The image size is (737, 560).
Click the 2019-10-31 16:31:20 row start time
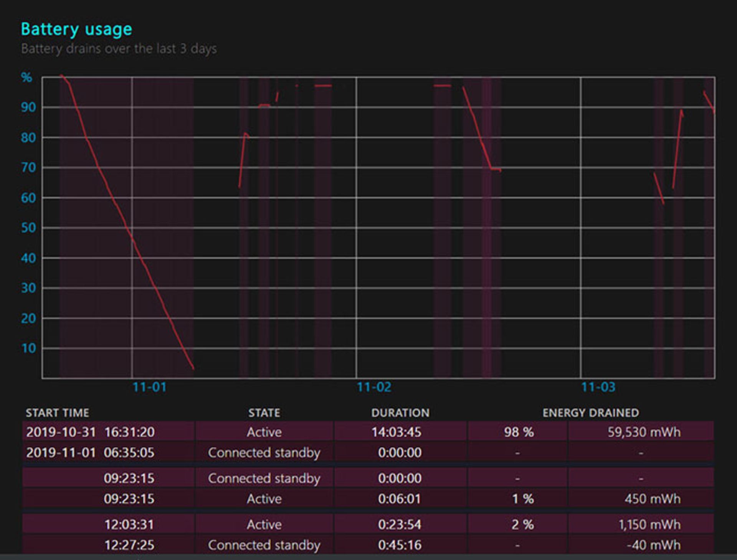(x=90, y=432)
